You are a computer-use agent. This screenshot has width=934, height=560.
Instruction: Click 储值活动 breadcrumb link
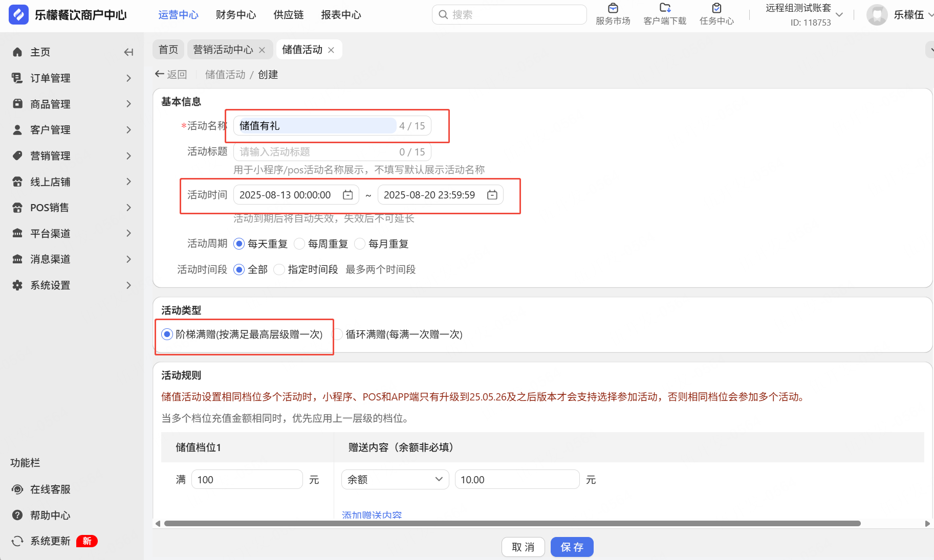[225, 75]
